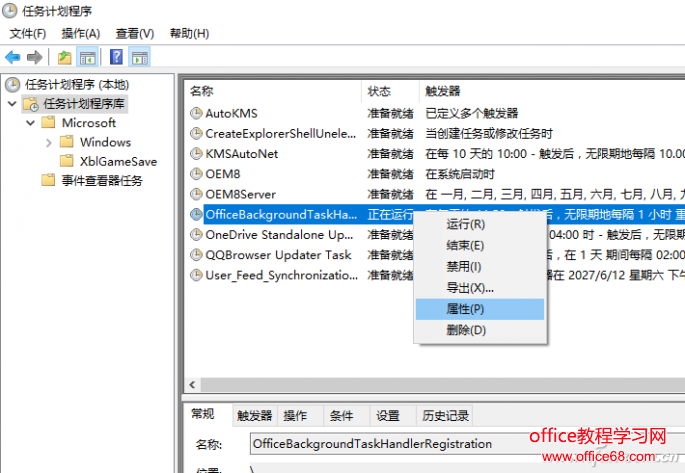Select 任务计划程序 (本地) root node

pos(77,85)
